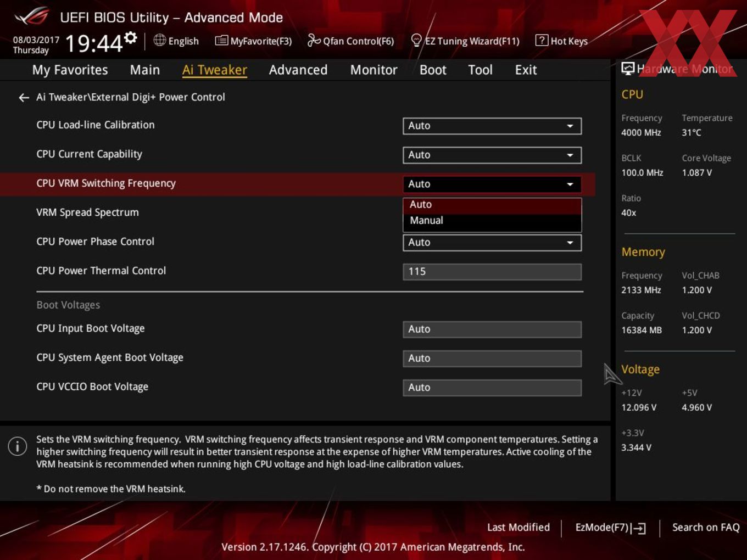The image size is (747, 560).
Task: Click the +5V value 4.960 V
Action: click(697, 407)
